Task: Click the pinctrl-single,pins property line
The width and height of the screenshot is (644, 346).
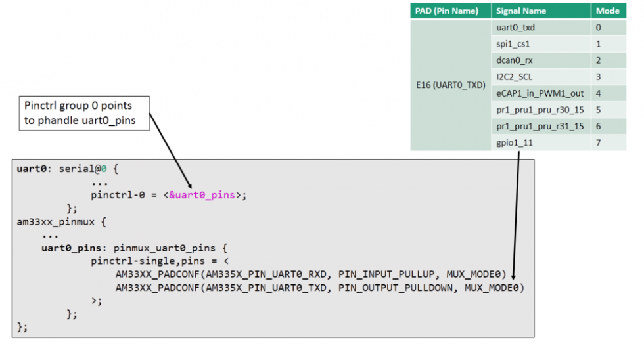Action: (148, 261)
